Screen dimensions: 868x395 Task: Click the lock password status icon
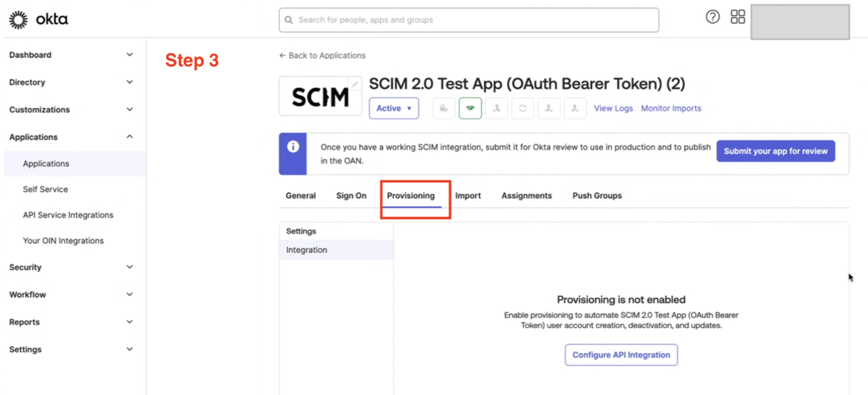[444, 108]
